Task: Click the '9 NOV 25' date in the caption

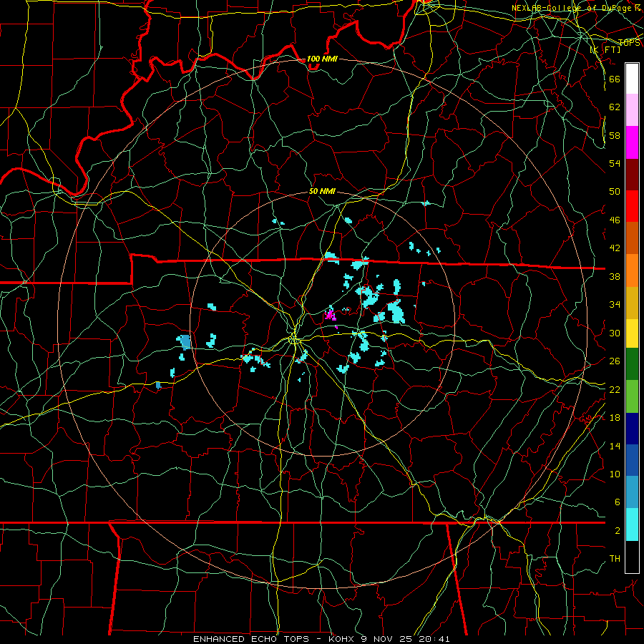Action: (x=387, y=639)
